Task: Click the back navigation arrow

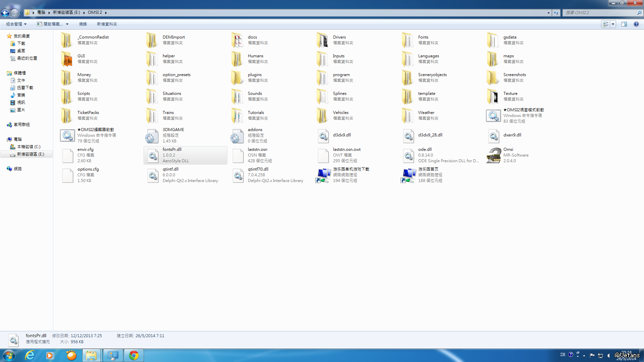Action: pos(5,13)
